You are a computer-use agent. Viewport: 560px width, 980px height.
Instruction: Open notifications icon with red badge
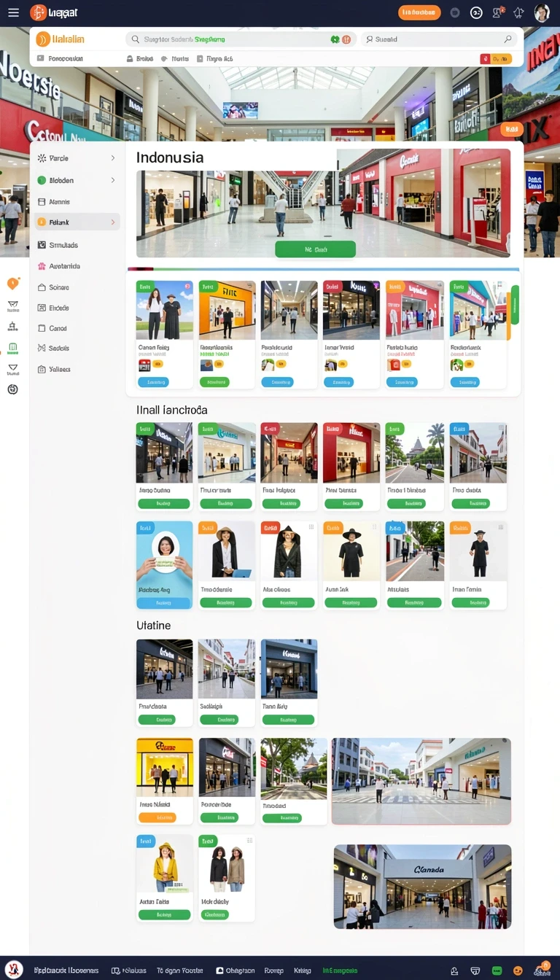[x=498, y=12]
